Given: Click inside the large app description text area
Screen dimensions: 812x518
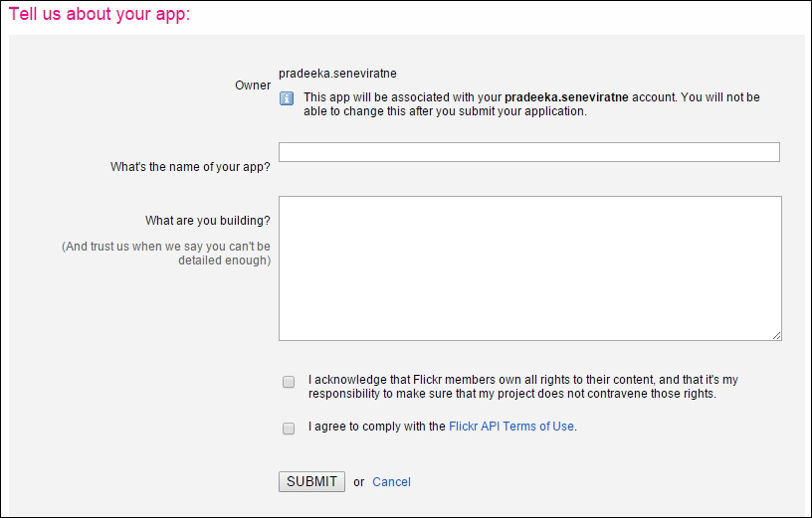Looking at the screenshot, I should click(x=530, y=268).
